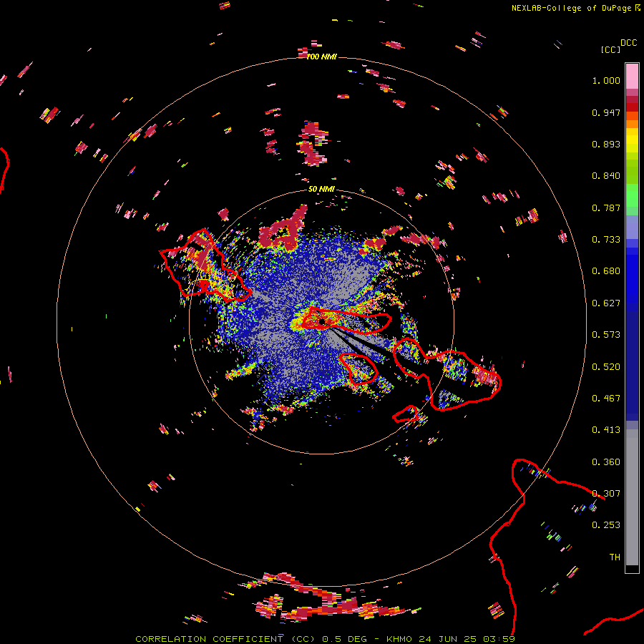Click the 50 NMI range ring label
Screen dimensions: 644x644
321,190
